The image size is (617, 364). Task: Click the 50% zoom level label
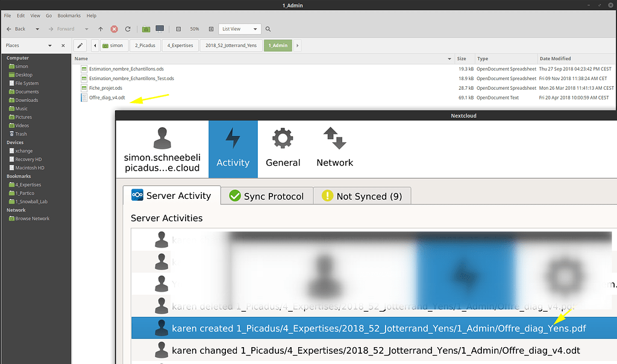[x=195, y=29]
